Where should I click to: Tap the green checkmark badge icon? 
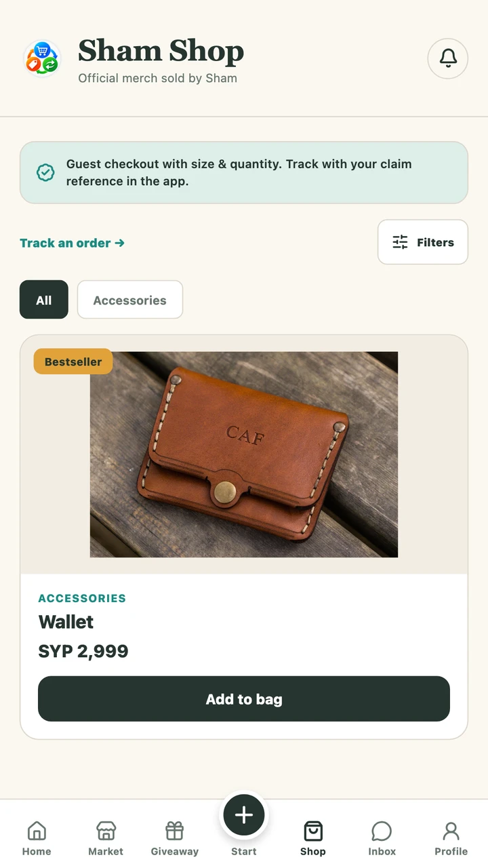click(x=45, y=172)
